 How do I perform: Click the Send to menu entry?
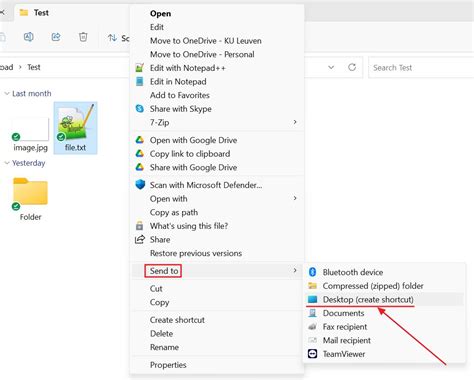pyautogui.click(x=217, y=271)
